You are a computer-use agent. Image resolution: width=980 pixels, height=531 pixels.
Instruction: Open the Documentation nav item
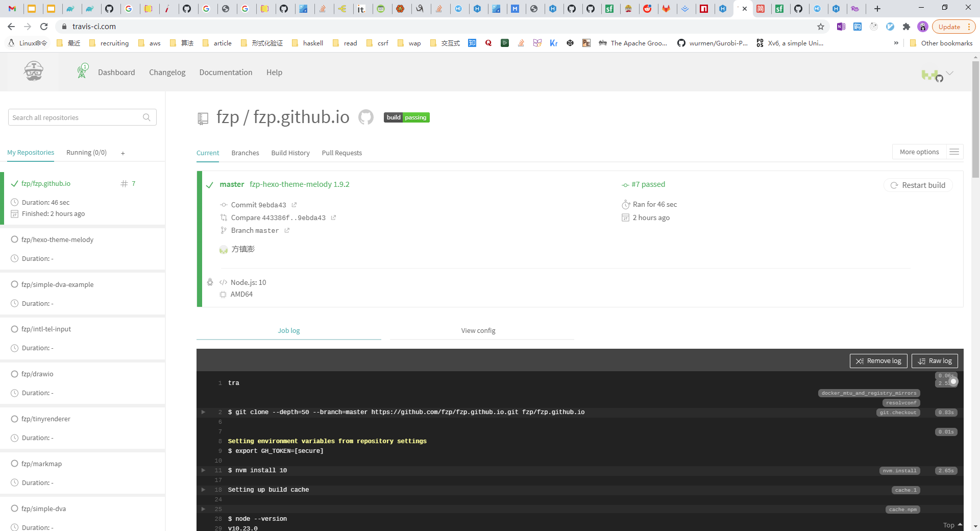[226, 72]
